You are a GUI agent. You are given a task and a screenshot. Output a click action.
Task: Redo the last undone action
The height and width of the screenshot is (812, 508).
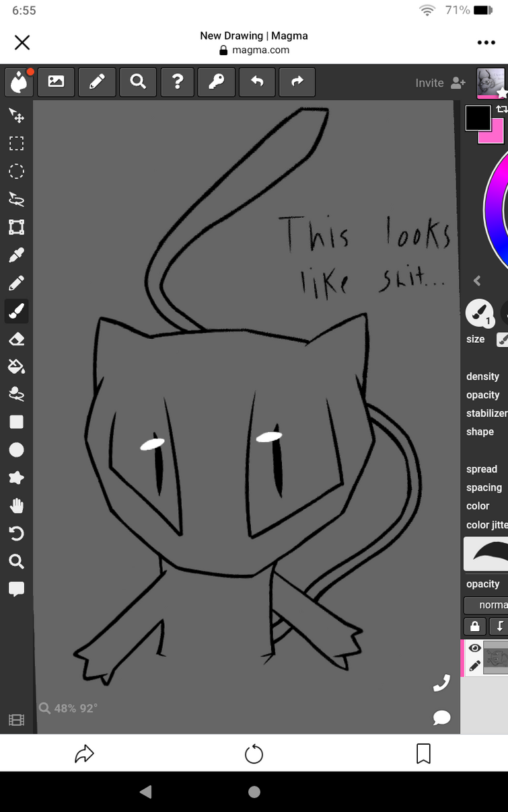click(297, 82)
